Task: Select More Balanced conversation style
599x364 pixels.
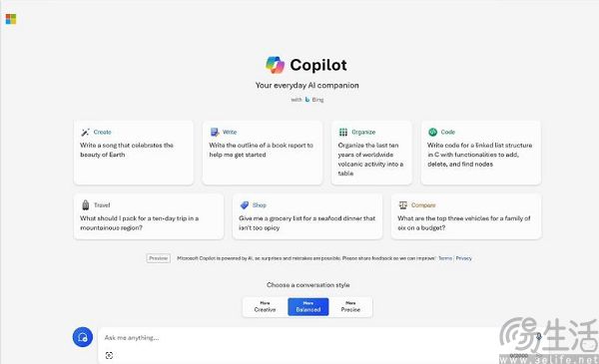Action: coord(307,307)
